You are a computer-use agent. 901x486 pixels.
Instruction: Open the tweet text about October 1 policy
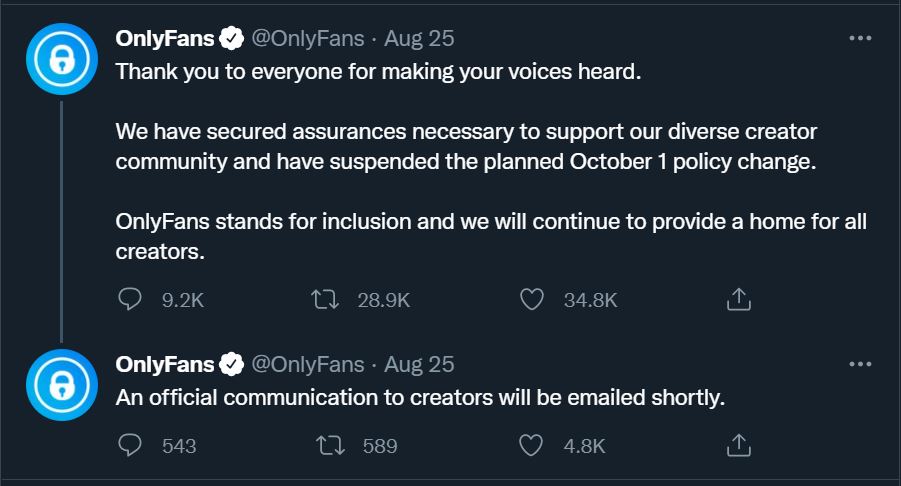[x=465, y=160]
